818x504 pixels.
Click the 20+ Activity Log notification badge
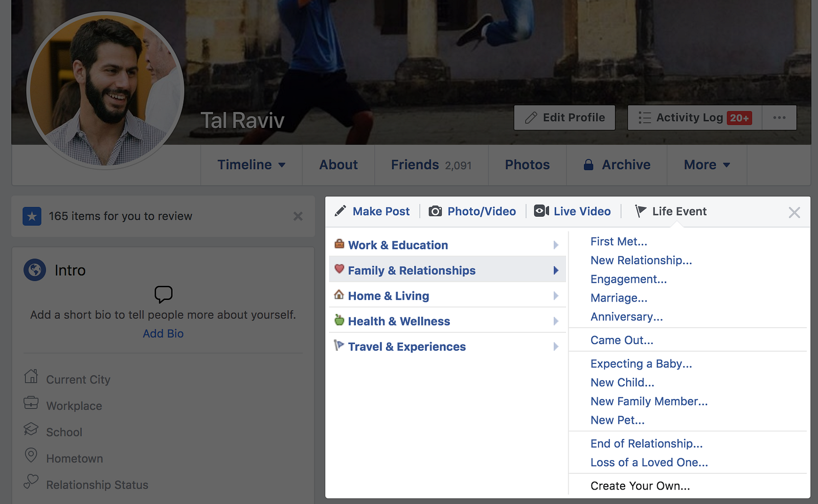(x=739, y=118)
